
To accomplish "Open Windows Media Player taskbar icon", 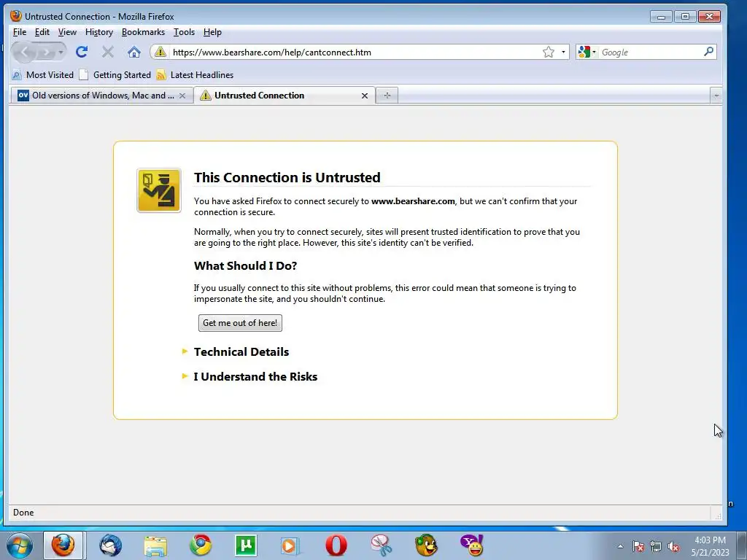I will pyautogui.click(x=290, y=545).
